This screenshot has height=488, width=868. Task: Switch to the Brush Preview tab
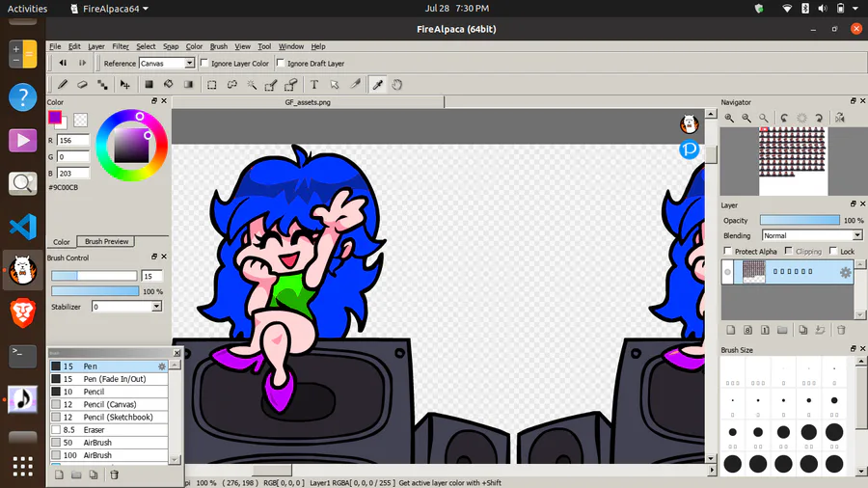(x=106, y=241)
